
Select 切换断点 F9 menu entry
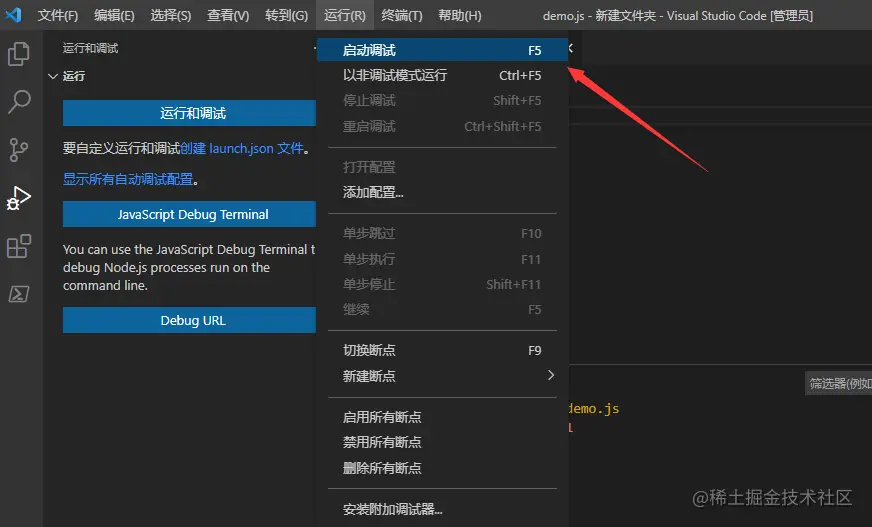pyautogui.click(x=443, y=350)
